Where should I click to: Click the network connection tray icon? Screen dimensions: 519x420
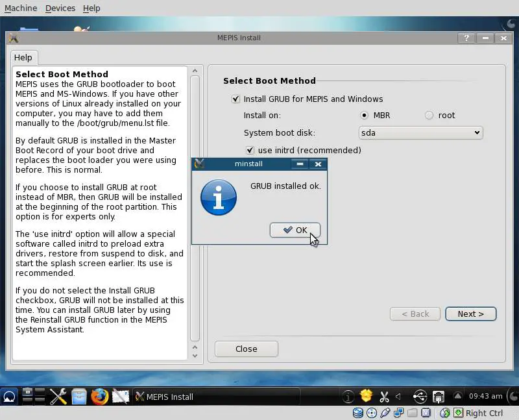click(x=439, y=396)
